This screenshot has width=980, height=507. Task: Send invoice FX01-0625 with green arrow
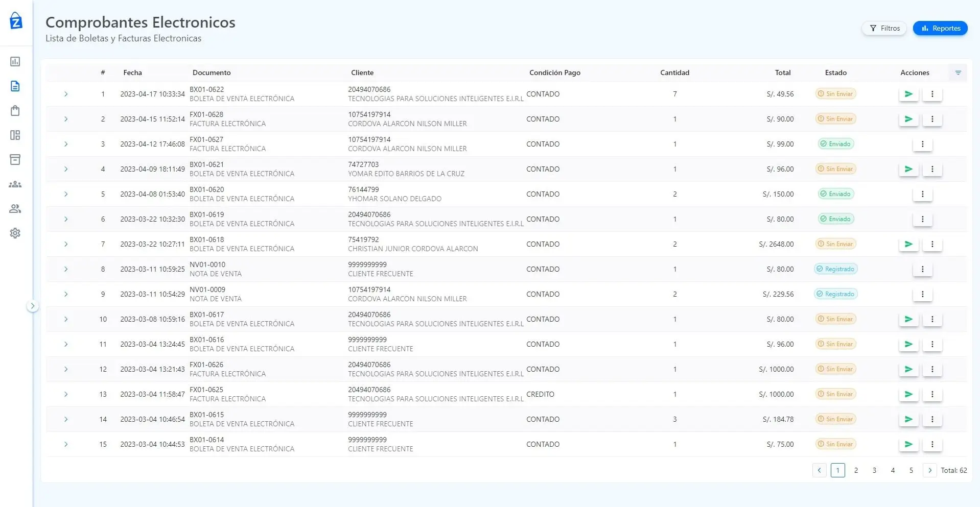pyautogui.click(x=908, y=394)
